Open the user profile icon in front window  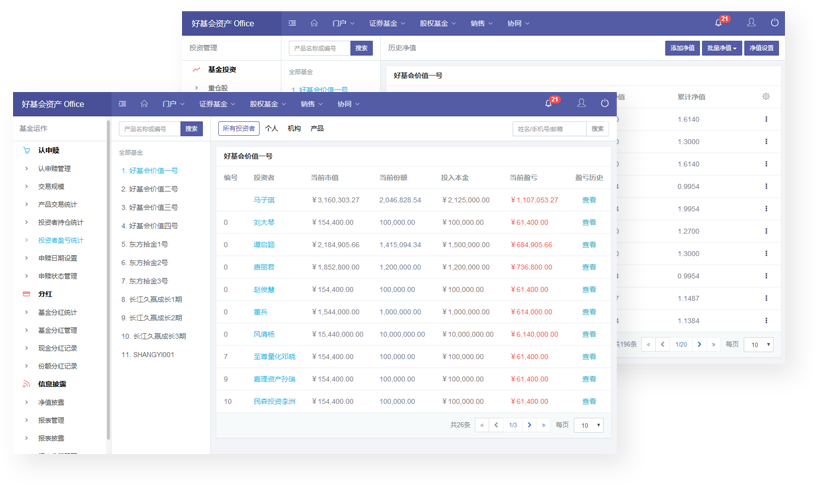point(581,104)
